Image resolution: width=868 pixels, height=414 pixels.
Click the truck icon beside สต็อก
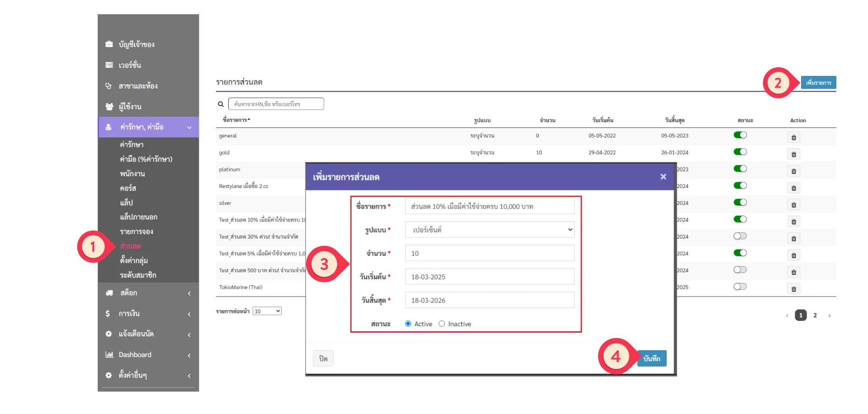point(109,293)
